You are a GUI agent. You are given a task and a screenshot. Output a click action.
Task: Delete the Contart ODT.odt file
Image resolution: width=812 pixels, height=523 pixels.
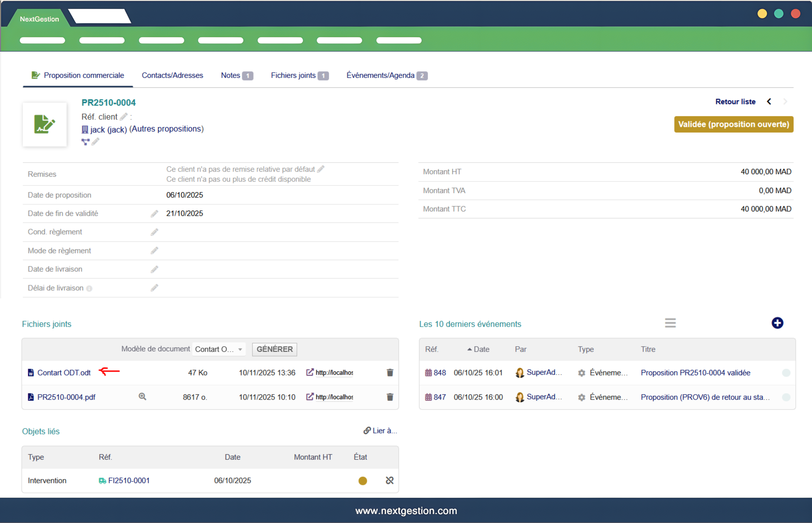(390, 372)
